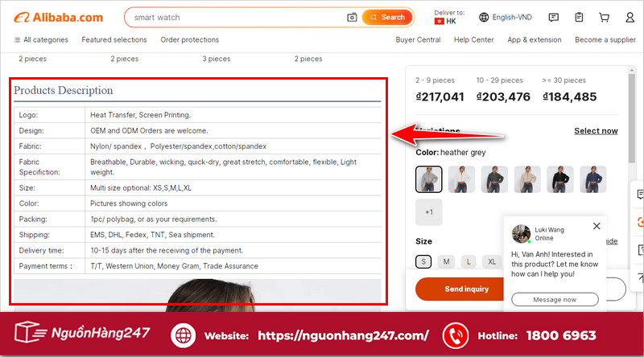Image resolution: width=644 pixels, height=357 pixels.
Task: Open the Deliver to HK selector
Action: 449,17
